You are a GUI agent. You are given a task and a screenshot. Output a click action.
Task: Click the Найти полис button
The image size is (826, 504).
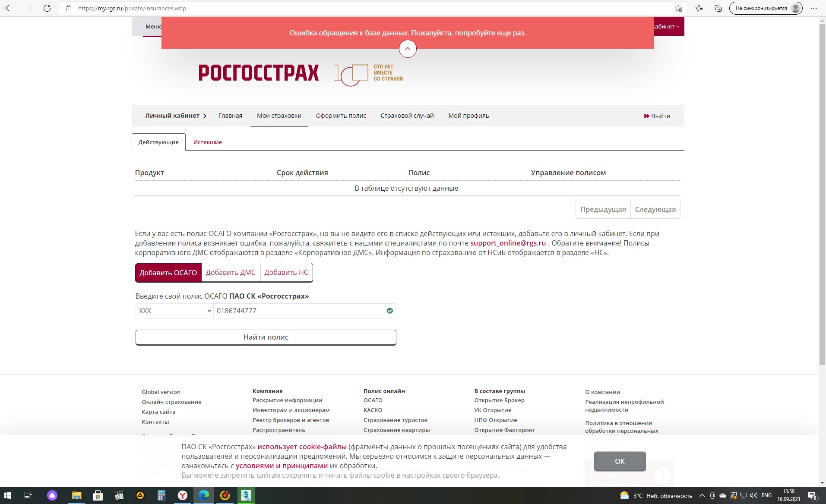(x=266, y=337)
